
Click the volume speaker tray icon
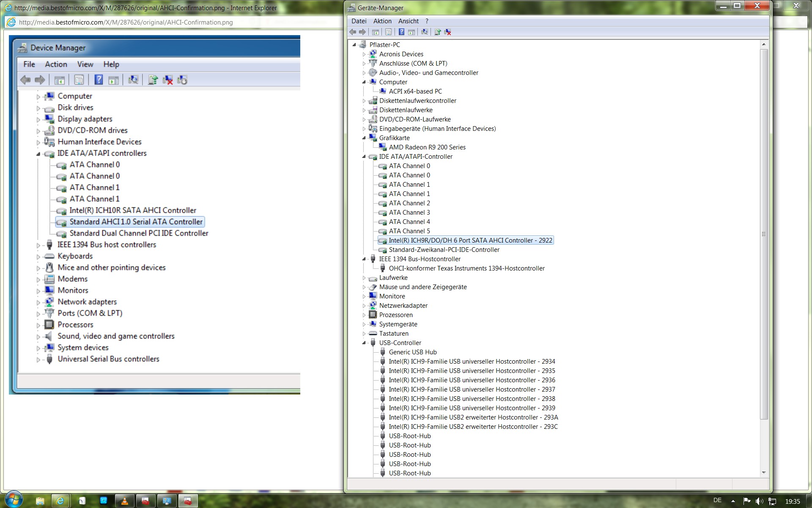(759, 501)
